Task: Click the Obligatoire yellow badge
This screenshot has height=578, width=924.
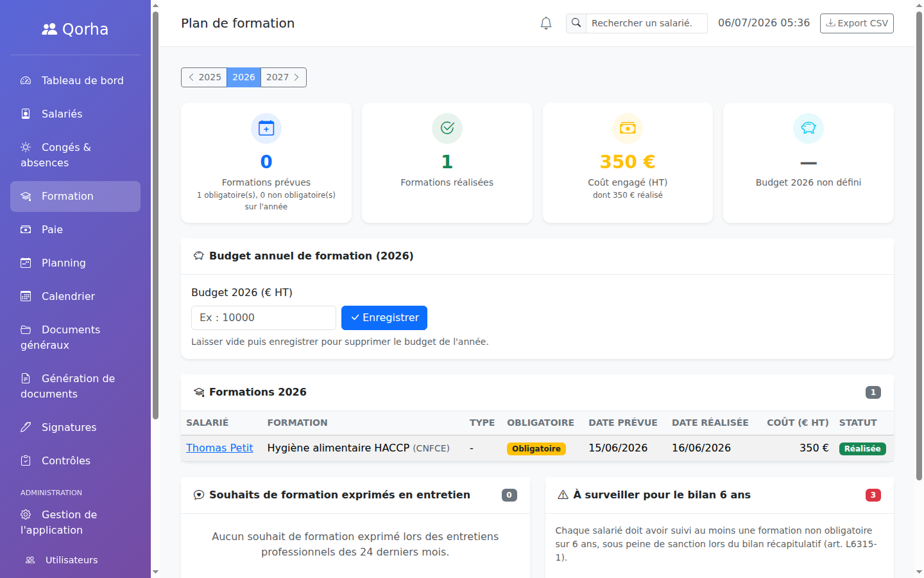Action: [x=536, y=449]
